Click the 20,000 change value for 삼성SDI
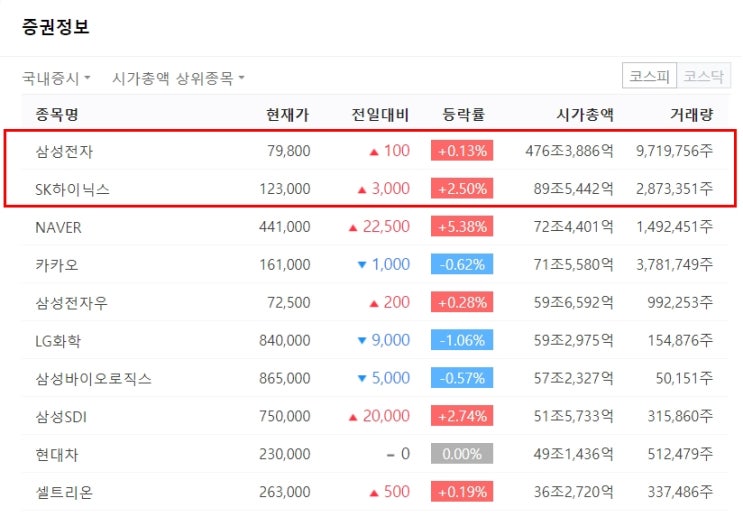Screen dimensions: 743x526 386,416
